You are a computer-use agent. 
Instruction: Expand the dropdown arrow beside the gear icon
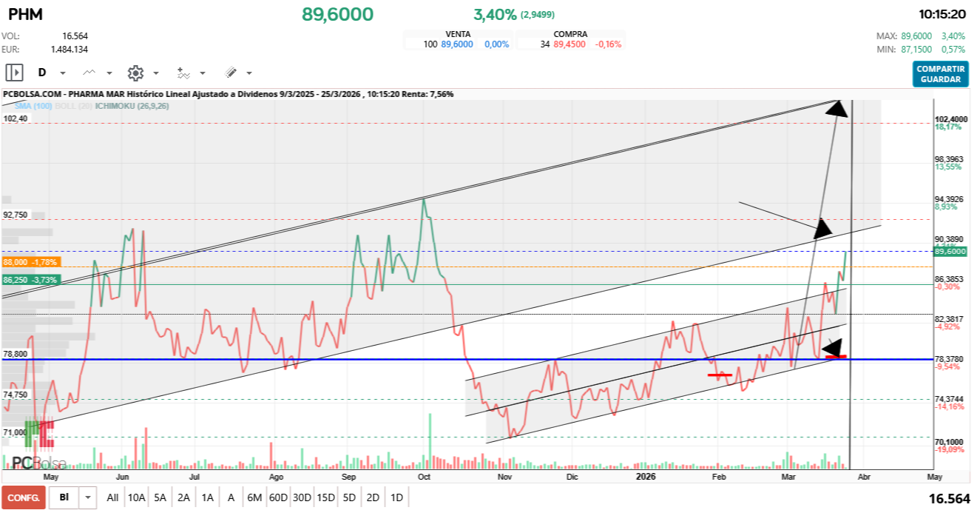click(x=156, y=73)
